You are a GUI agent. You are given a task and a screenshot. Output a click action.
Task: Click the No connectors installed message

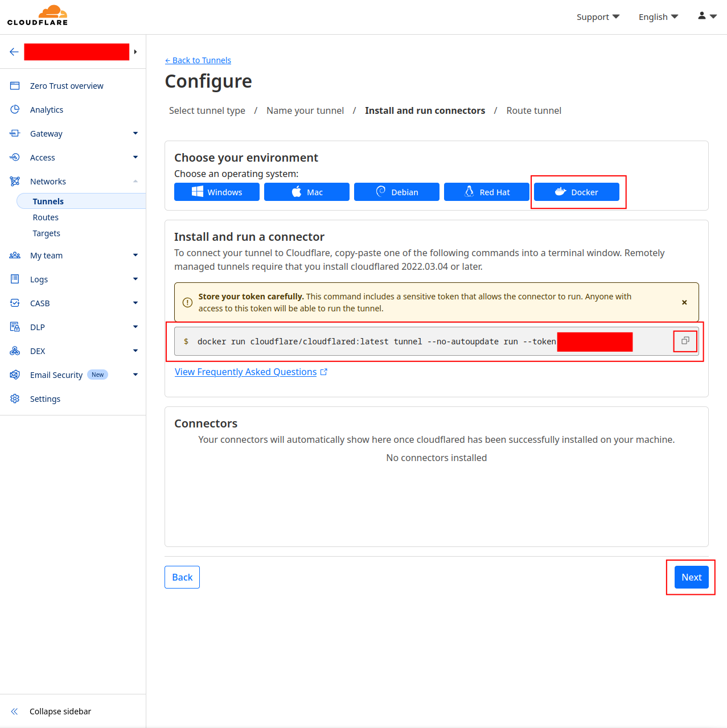coord(437,458)
